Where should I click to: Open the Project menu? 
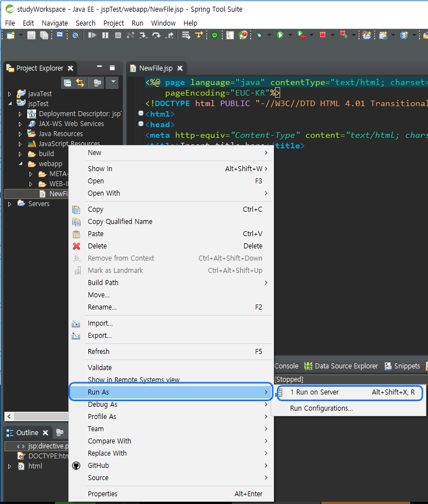(113, 23)
